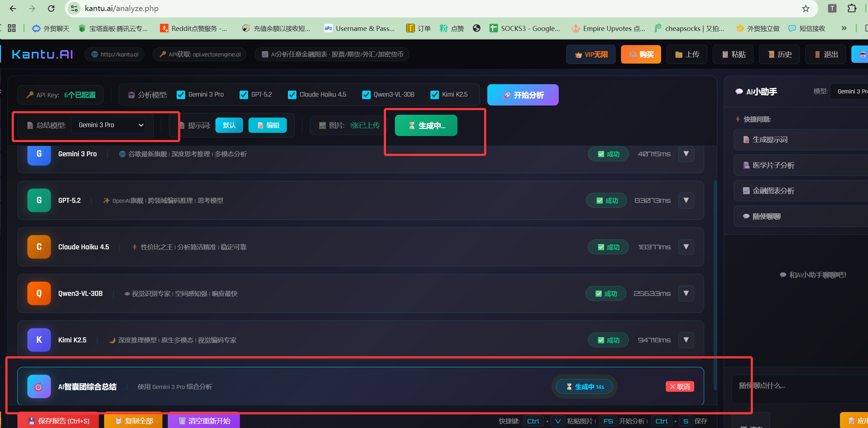
Task: Expand the Claude Haiku 4.5 result arrow
Action: coord(686,247)
